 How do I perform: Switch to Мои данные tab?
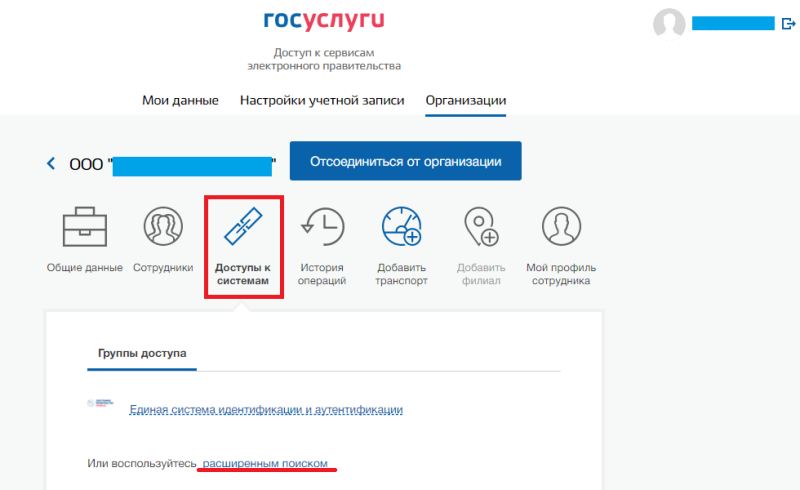point(180,101)
